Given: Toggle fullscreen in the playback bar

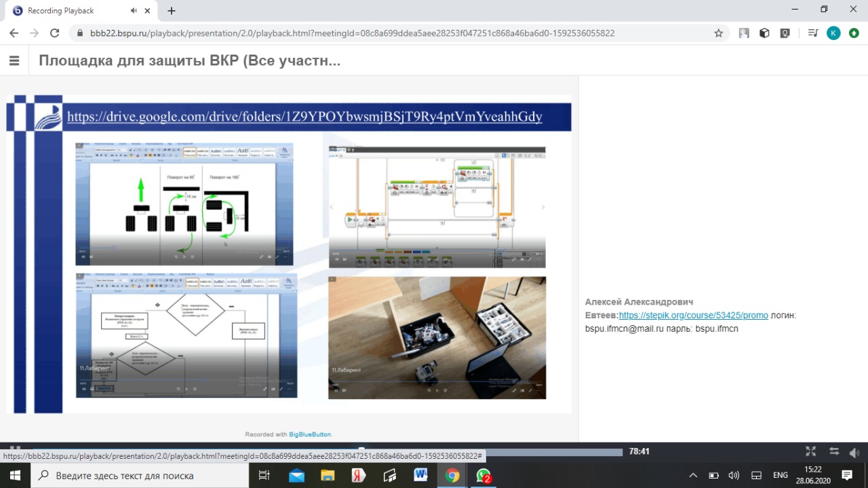Looking at the screenshot, I should 810,451.
